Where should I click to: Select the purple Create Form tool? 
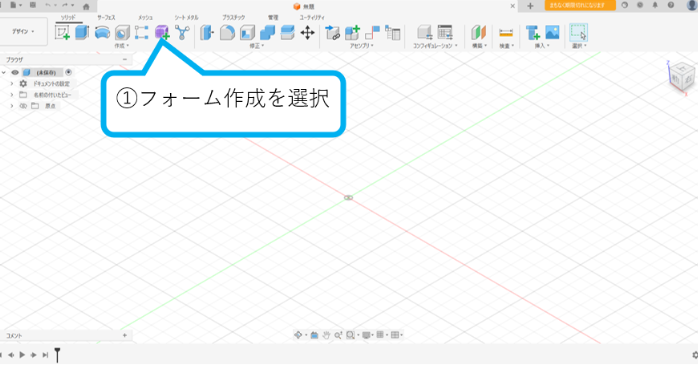(162, 32)
